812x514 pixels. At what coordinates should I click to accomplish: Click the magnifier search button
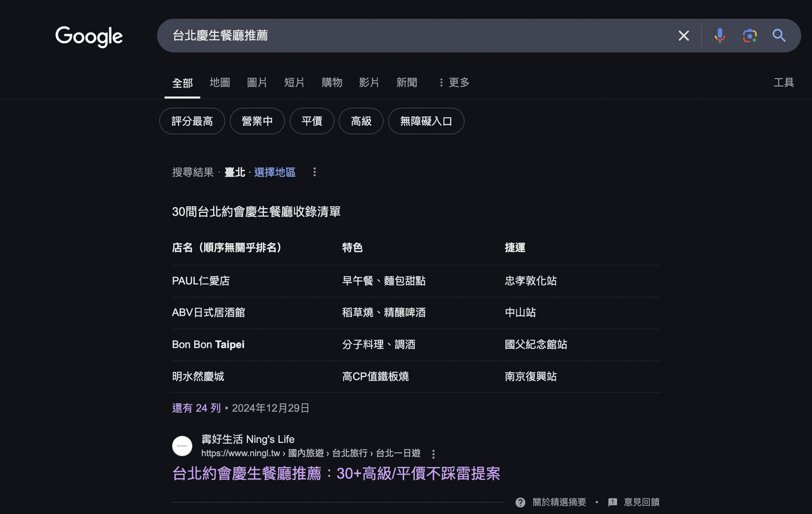tap(779, 36)
